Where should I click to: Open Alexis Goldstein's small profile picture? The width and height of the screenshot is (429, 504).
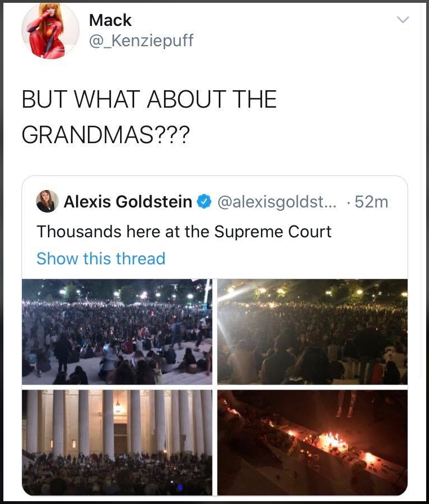click(x=47, y=201)
